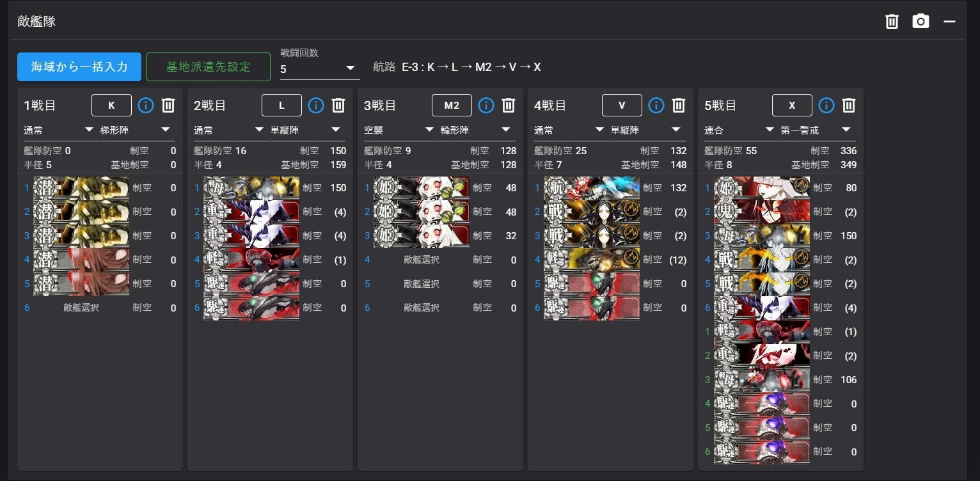This screenshot has height=481, width=980.
Task: Select light carrier enemy in battle 2 slot 1
Action: [251, 188]
